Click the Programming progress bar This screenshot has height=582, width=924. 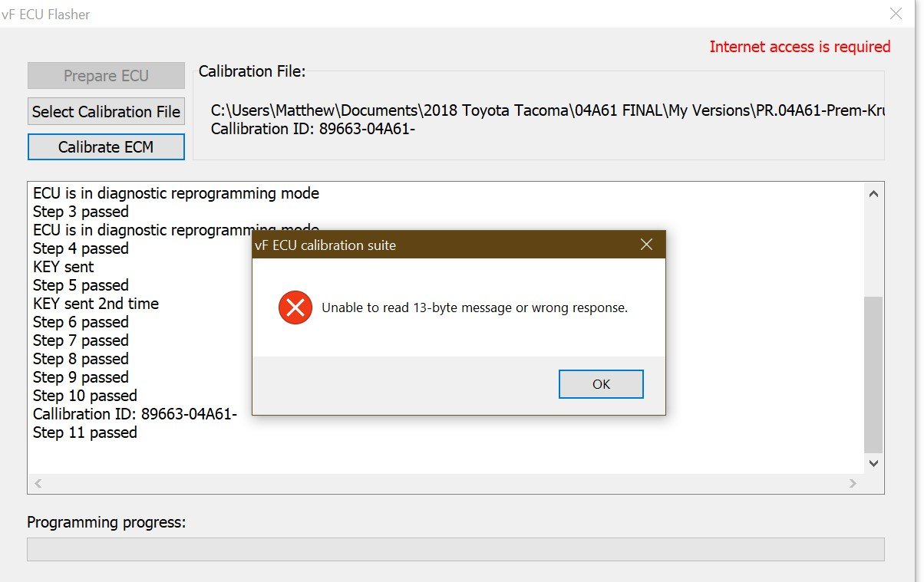[456, 549]
